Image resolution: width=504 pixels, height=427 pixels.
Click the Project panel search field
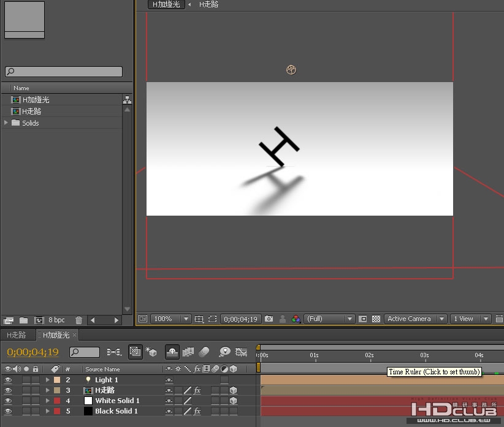pos(64,72)
